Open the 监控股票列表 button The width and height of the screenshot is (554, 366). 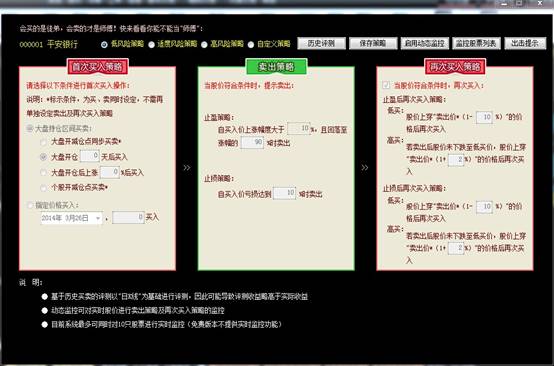click(x=476, y=43)
